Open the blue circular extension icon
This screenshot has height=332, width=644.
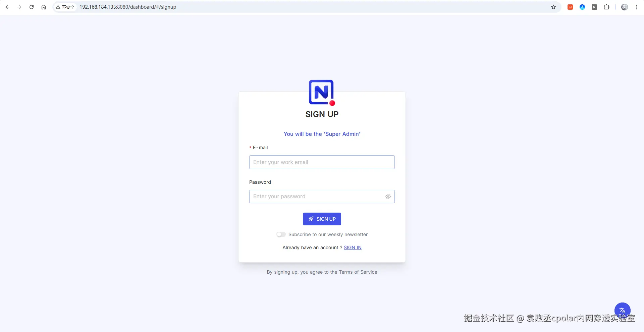pyautogui.click(x=582, y=7)
